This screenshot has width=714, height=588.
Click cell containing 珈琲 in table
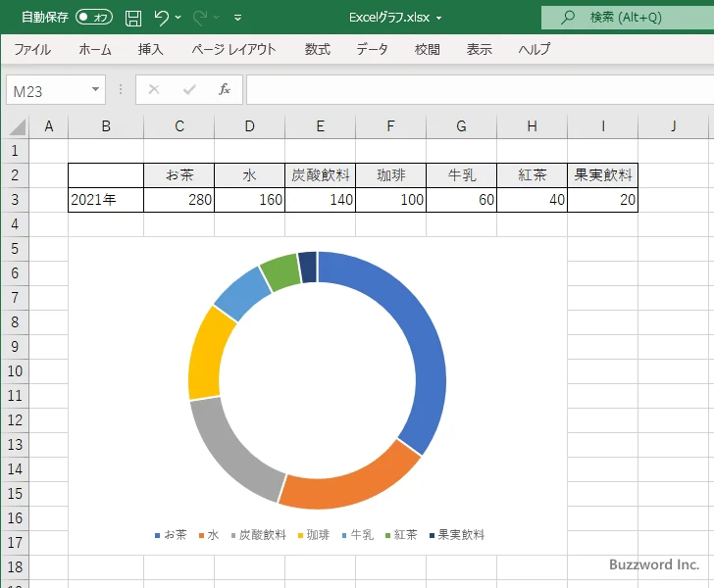390,175
